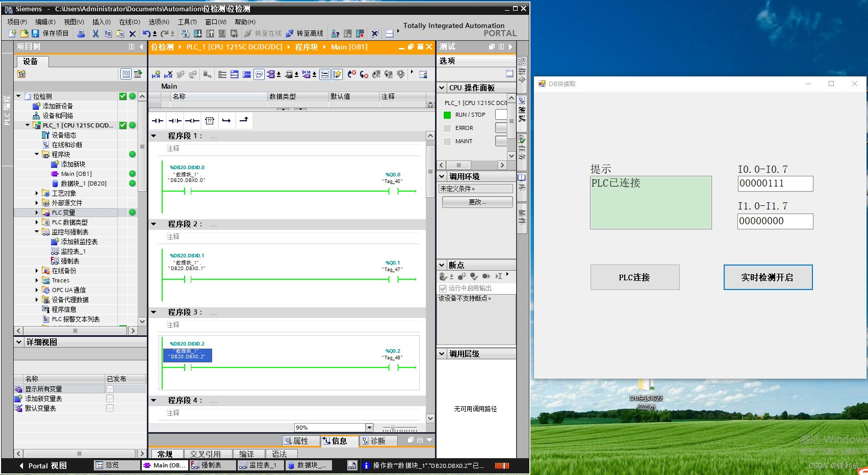Viewport: 868px width, 475px height.
Task: Select the %Q0.1 Tag_47 coil
Action: (x=393, y=279)
